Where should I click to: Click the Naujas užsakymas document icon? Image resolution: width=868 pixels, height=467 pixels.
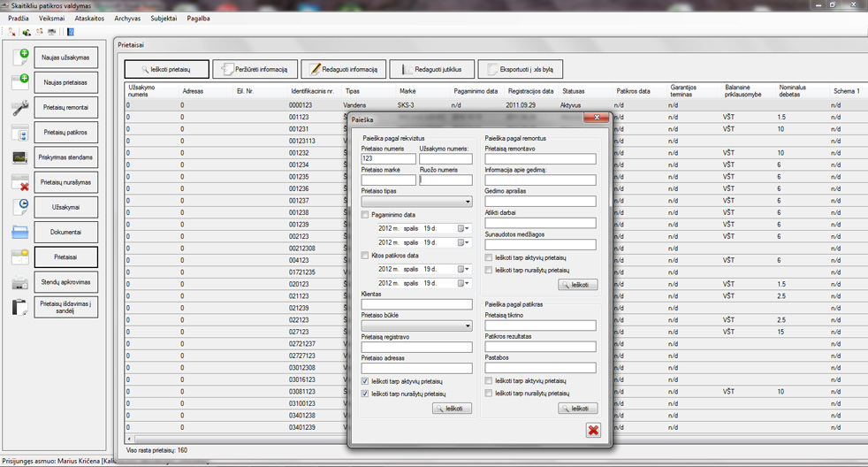coord(19,58)
